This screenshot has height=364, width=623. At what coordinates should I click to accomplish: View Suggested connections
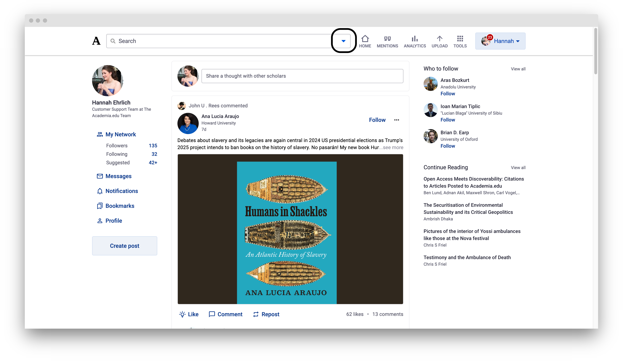118,163
